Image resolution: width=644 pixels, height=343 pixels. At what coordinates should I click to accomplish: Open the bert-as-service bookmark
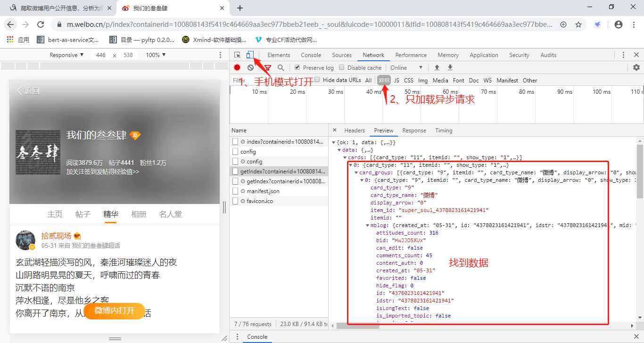(x=68, y=40)
